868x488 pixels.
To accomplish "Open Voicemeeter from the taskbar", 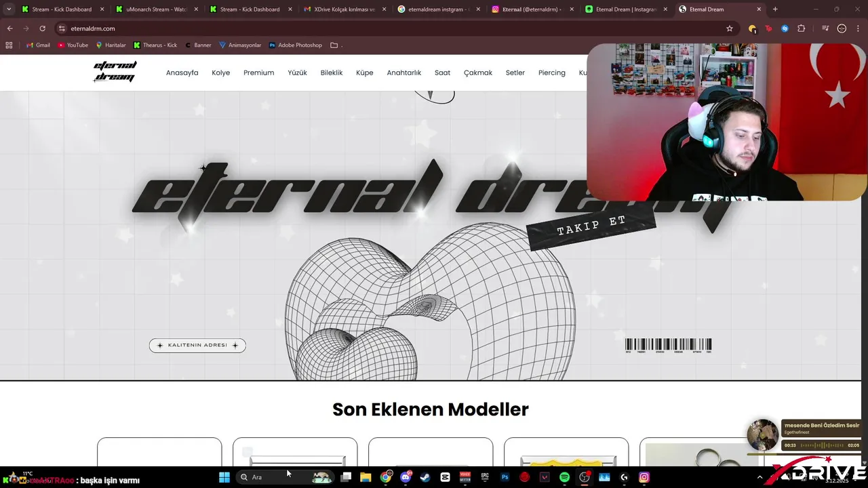I will (x=465, y=477).
